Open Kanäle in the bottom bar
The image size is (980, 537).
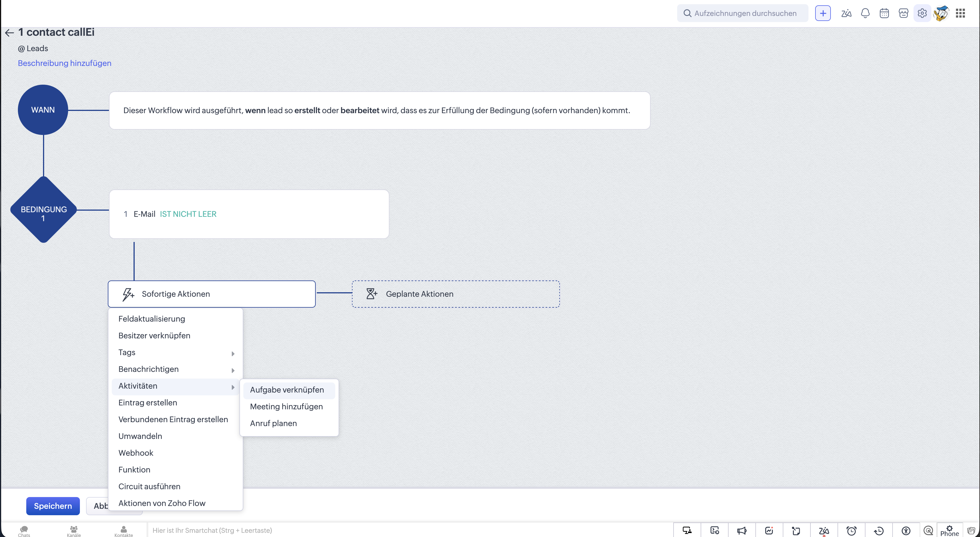tap(74, 531)
